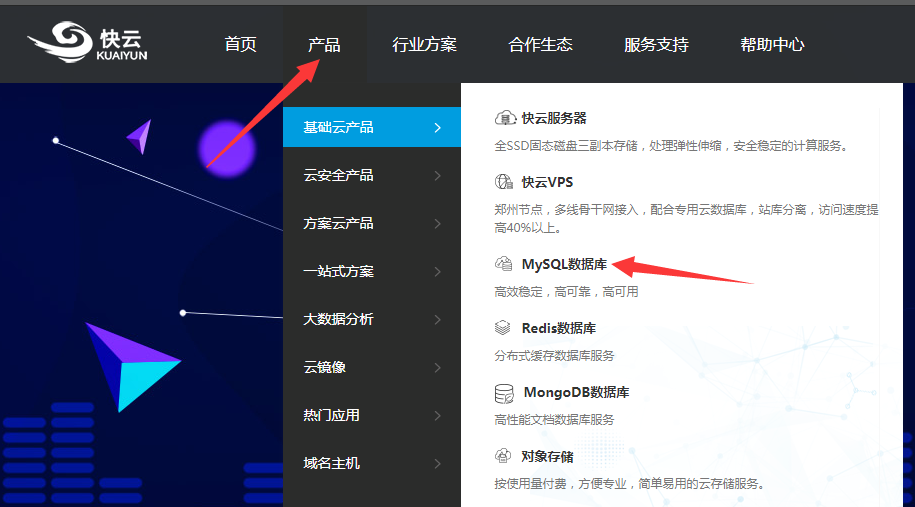Go to 首页 in top navigation
Viewport: 915px width, 507px height.
(x=240, y=45)
